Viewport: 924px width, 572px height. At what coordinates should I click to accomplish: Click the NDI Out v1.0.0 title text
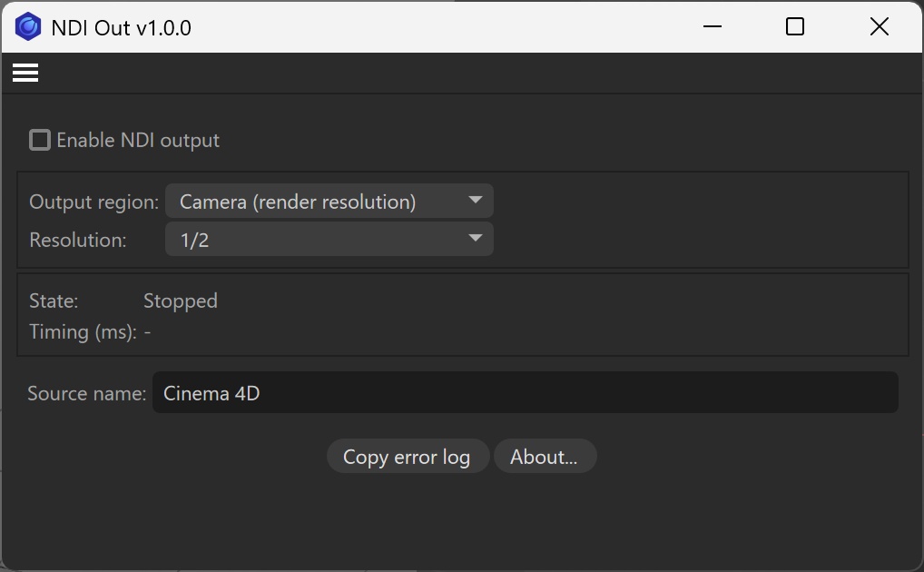[122, 28]
